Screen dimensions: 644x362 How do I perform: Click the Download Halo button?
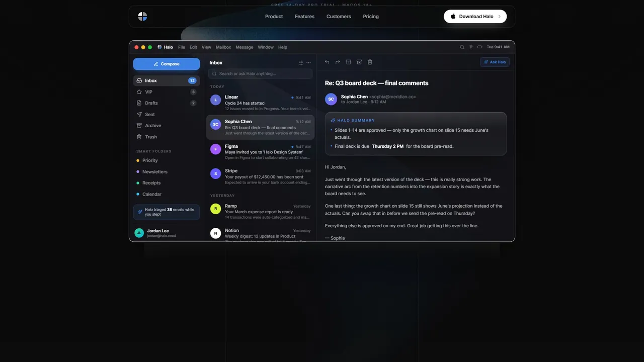pos(475,17)
